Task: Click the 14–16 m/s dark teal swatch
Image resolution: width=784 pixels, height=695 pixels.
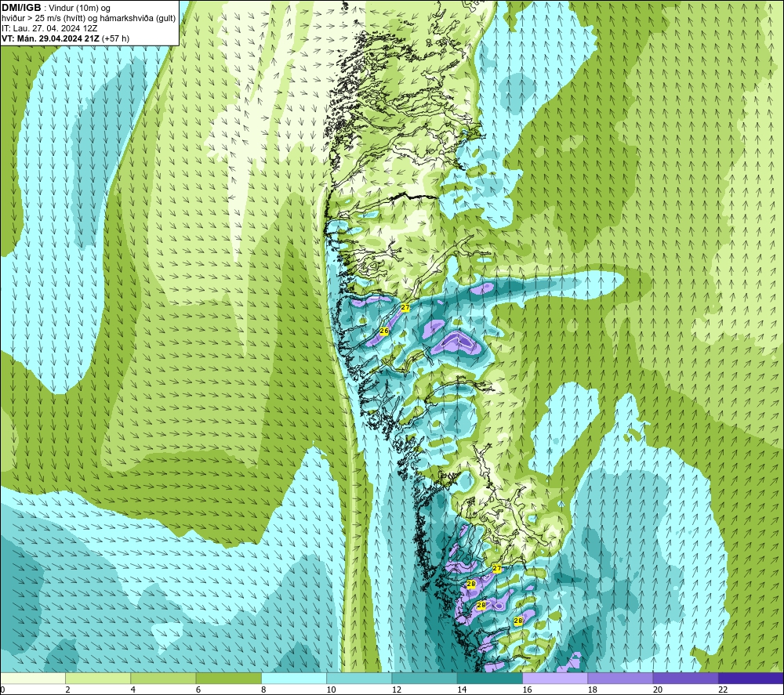Action: (x=490, y=678)
